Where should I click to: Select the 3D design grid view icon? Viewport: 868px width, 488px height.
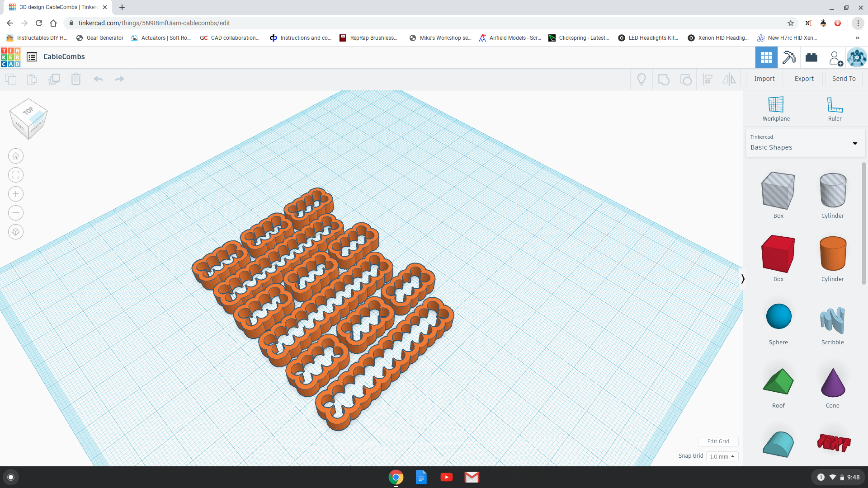766,57
